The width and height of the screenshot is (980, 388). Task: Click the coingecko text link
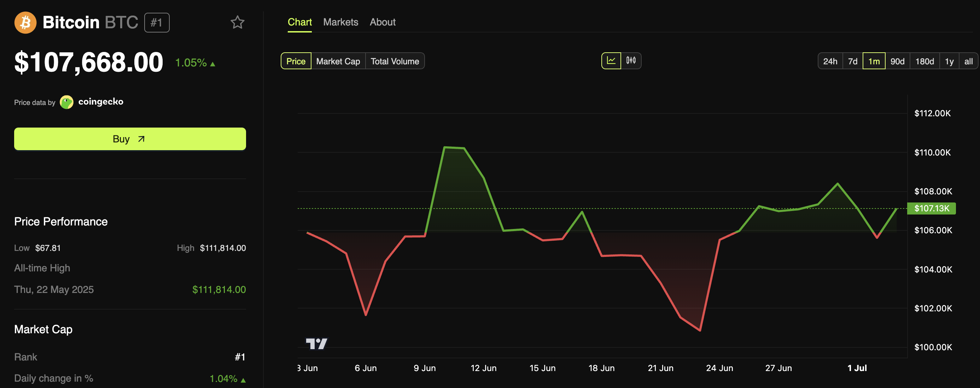coord(100,101)
